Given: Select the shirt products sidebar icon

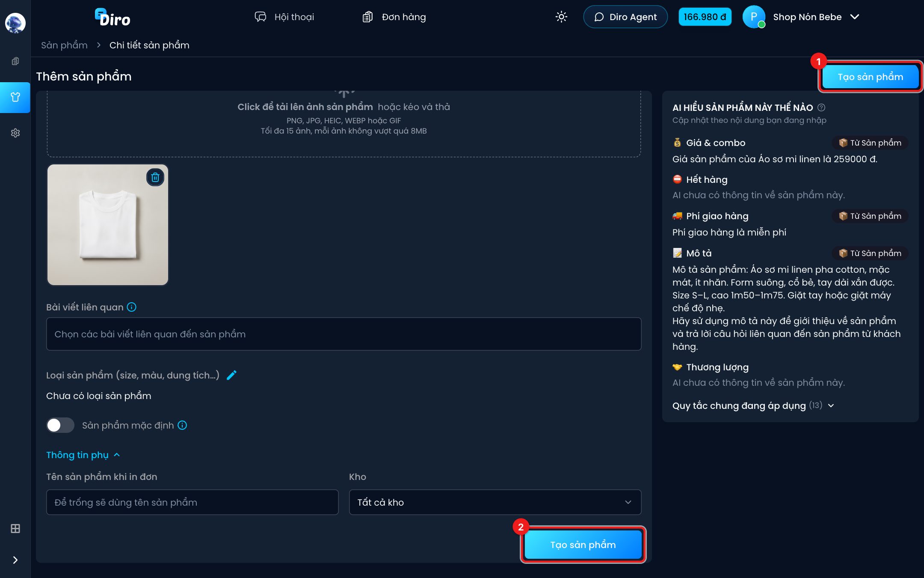Looking at the screenshot, I should click(15, 97).
